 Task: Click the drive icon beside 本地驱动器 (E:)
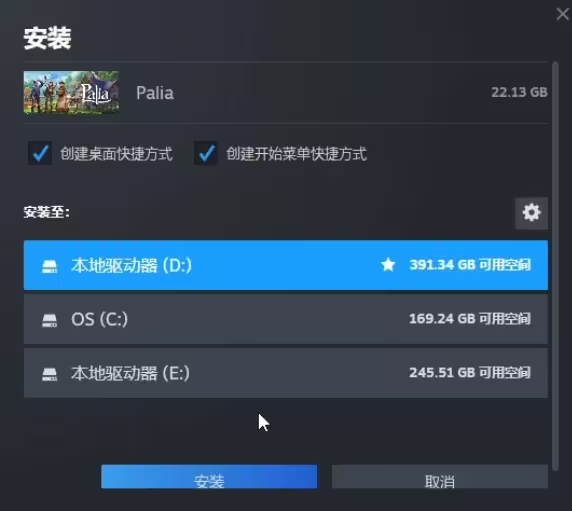49,374
